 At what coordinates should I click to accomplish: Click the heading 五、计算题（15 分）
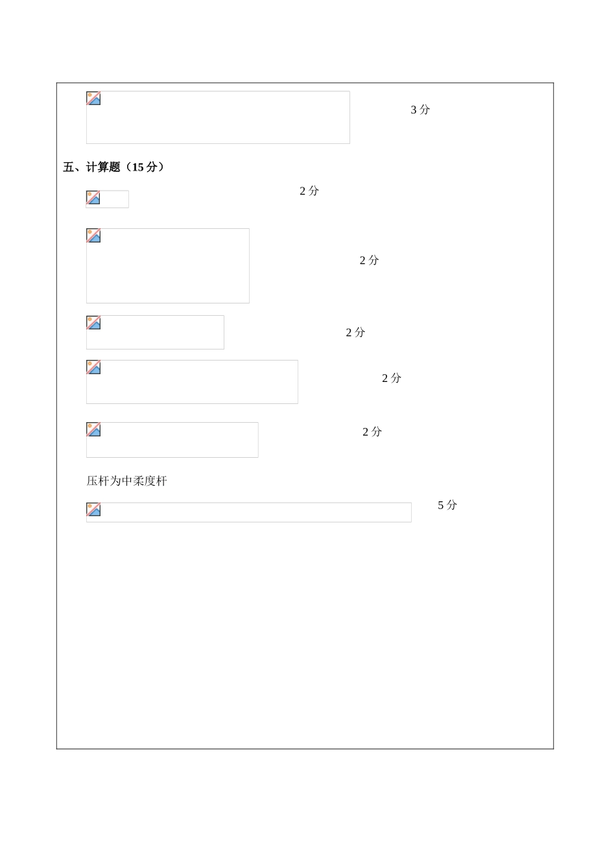tap(114, 167)
